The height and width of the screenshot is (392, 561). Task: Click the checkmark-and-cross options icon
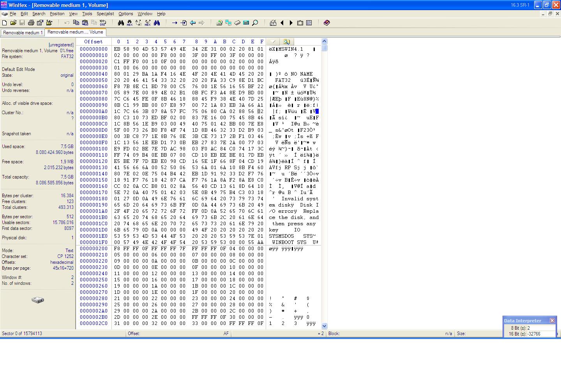pos(273,23)
